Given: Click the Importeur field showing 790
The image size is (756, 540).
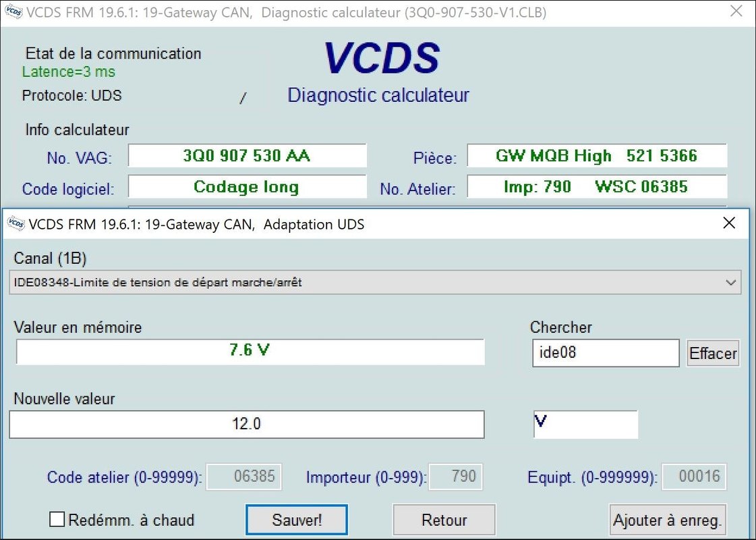Looking at the screenshot, I should pyautogui.click(x=455, y=477).
